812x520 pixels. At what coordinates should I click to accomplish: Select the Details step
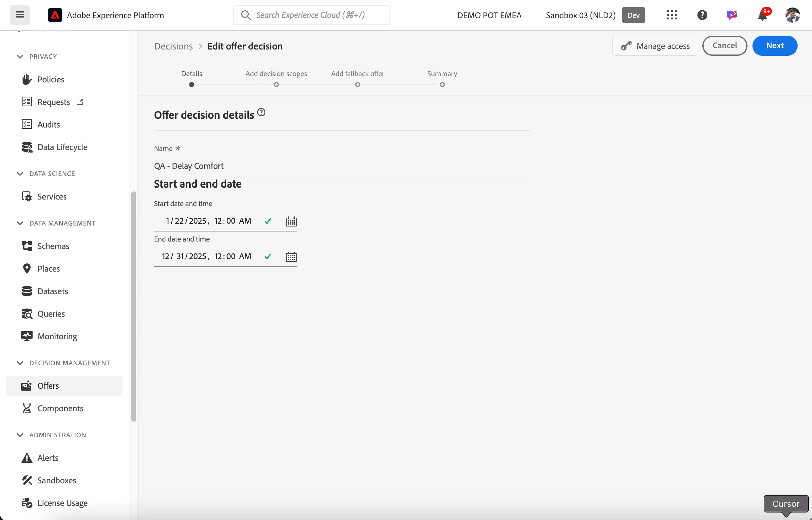click(x=191, y=78)
